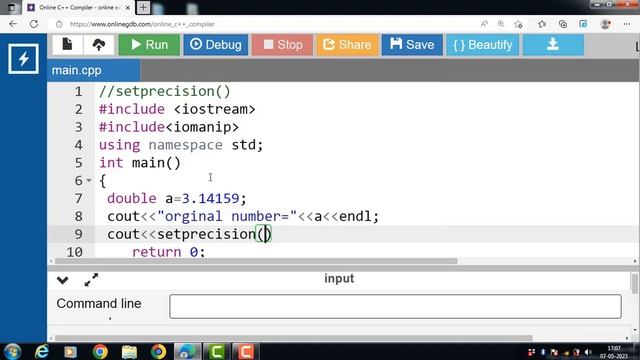Image resolution: width=640 pixels, height=360 pixels.
Task: Click the vertical scrollbar of the input panel
Action: 635,283
